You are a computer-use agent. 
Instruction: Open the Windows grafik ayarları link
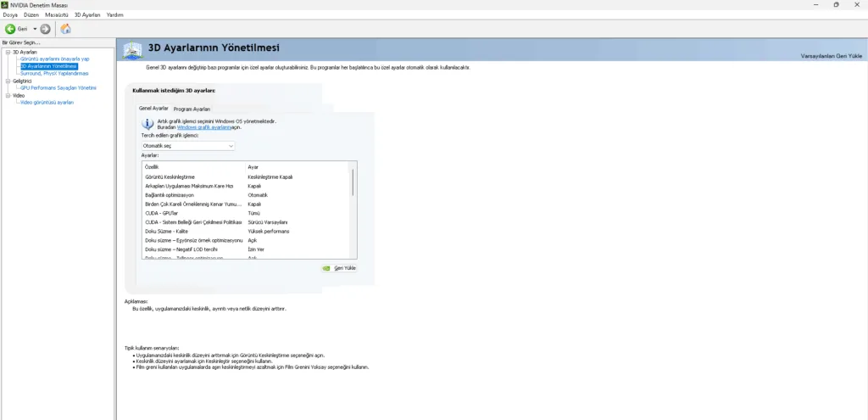203,126
